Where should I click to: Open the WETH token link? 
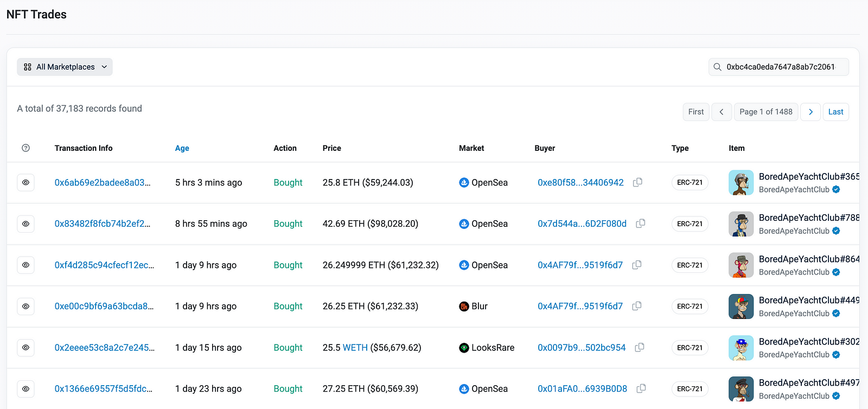coord(355,348)
